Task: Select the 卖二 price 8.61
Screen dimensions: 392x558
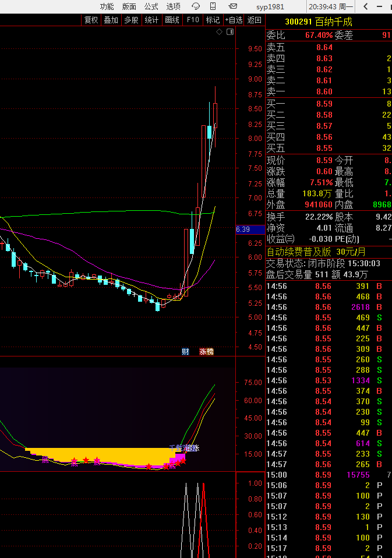Action: pyautogui.click(x=324, y=80)
